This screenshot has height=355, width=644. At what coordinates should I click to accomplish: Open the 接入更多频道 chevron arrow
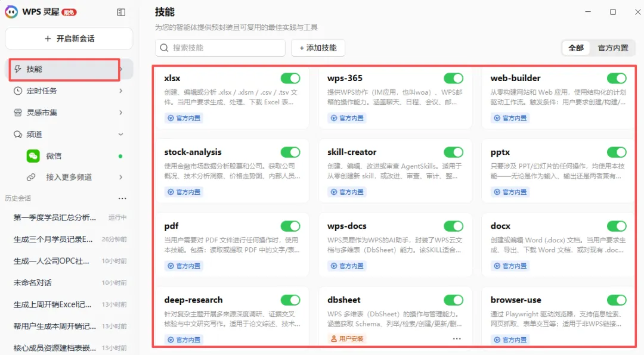click(x=120, y=177)
